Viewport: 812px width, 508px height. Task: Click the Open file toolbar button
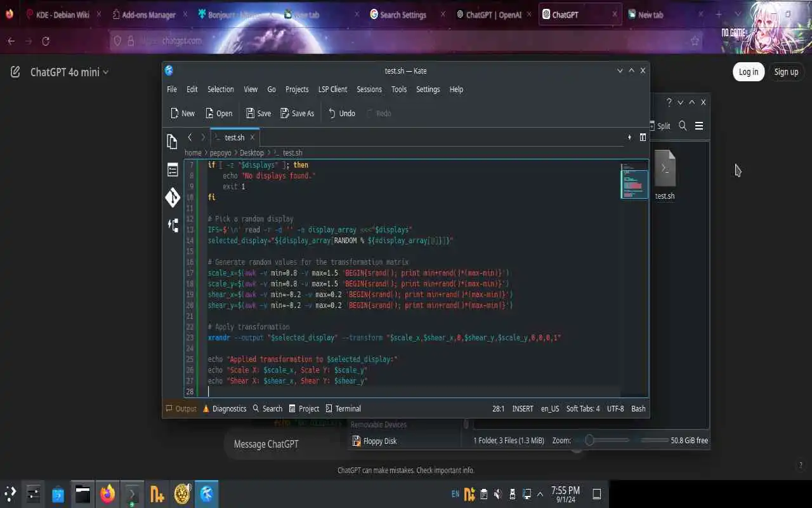click(219, 113)
